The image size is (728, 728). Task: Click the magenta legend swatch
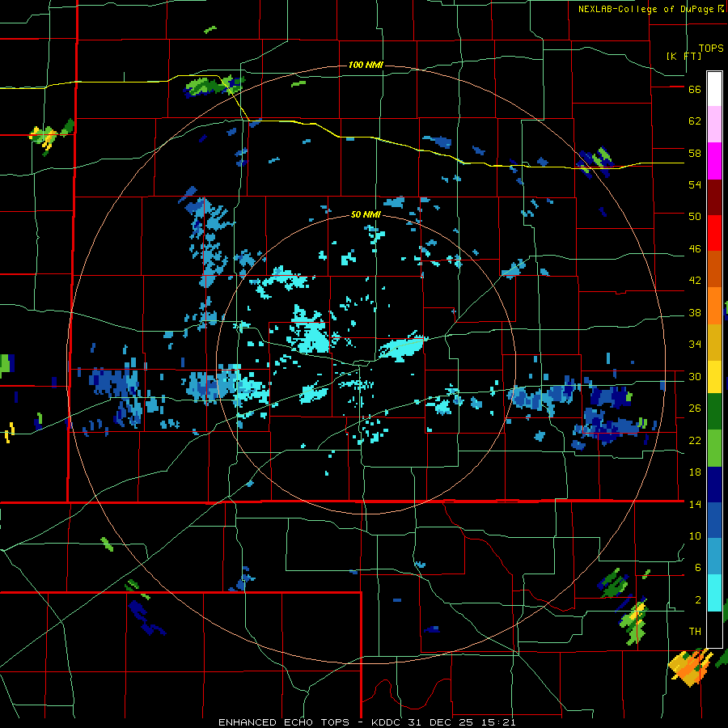tap(714, 161)
